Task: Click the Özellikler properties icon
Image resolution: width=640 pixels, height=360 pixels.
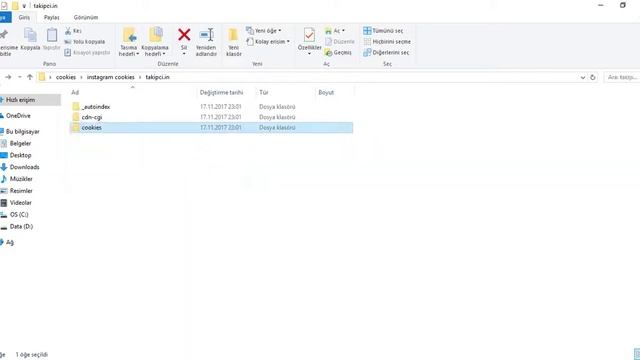Action: point(309,36)
